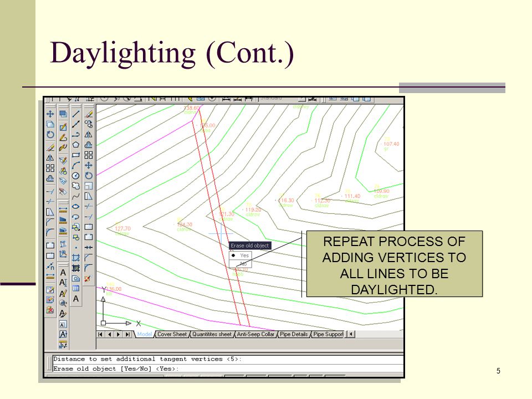Click the Table tool icon
The width and height of the screenshot is (532, 399).
[x=76, y=288]
